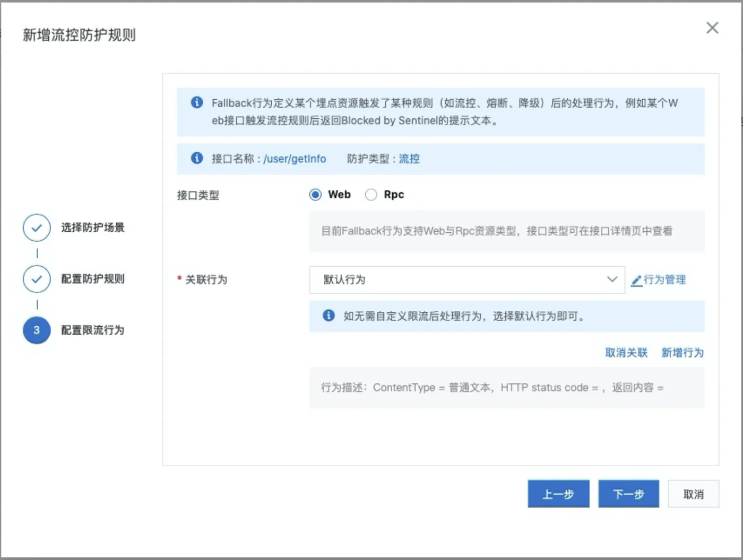This screenshot has height=560, width=743.
Task: Click the 关联行为 required field label
Action: [x=206, y=279]
